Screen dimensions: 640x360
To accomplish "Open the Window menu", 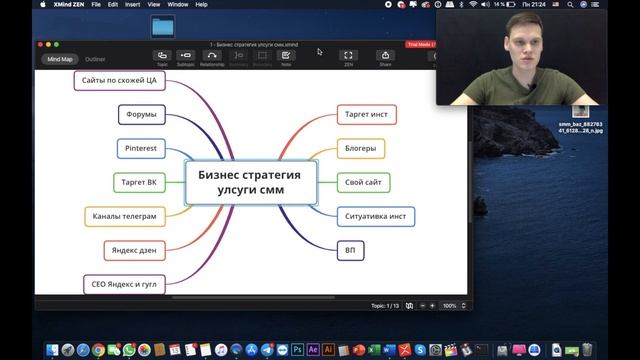I will pos(178,4).
